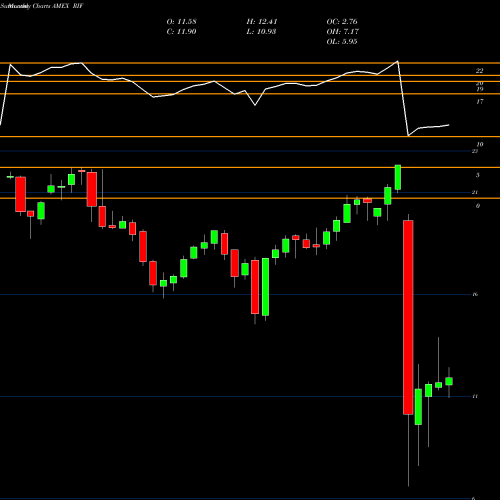Click the green candlestick at the price peak
Screen dimensions: 500x500
click(x=398, y=177)
